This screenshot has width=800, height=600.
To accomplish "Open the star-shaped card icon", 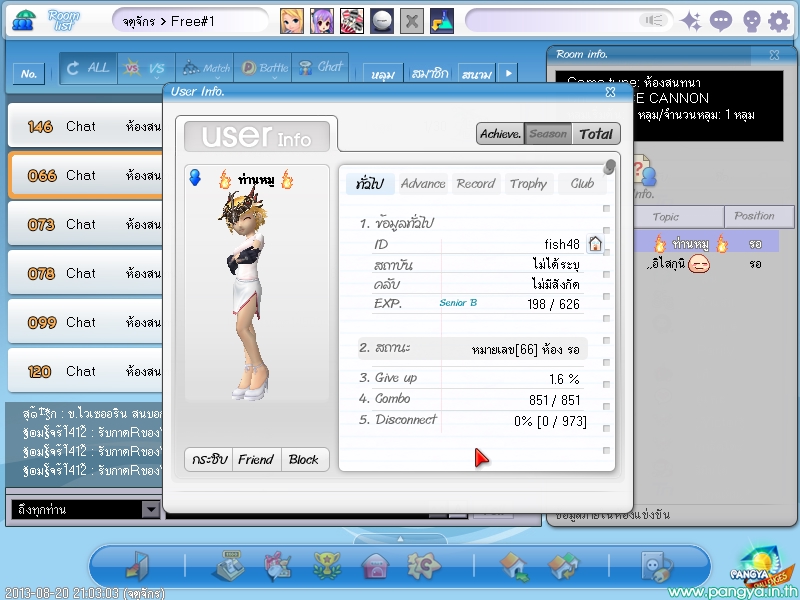I will pyautogui.click(x=423, y=566).
